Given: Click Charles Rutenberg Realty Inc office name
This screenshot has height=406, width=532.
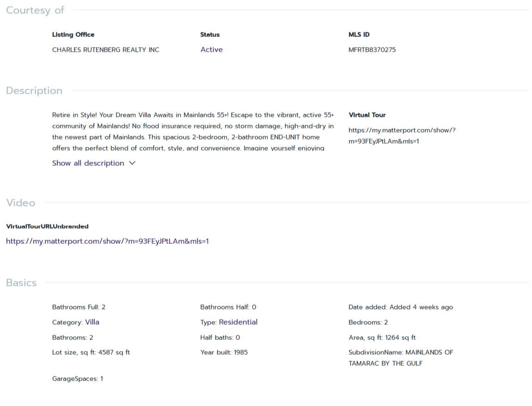Looking at the screenshot, I should (105, 50).
